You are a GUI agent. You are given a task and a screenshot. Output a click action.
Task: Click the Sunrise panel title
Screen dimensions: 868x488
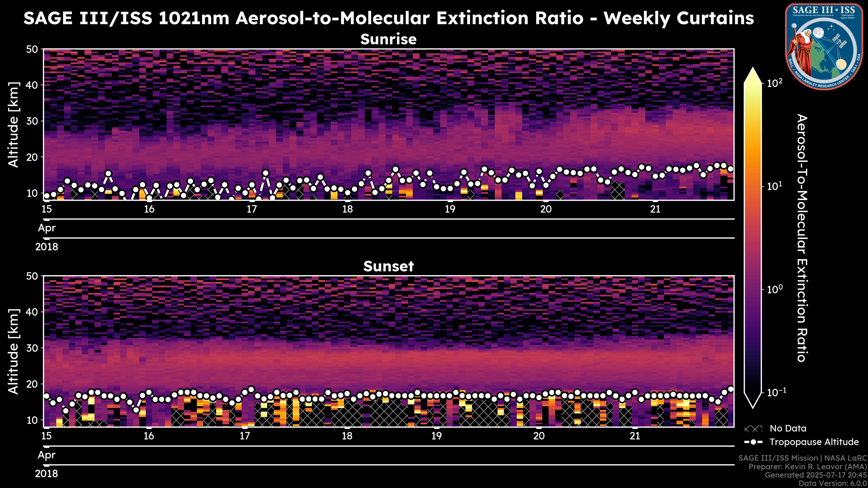coord(388,39)
